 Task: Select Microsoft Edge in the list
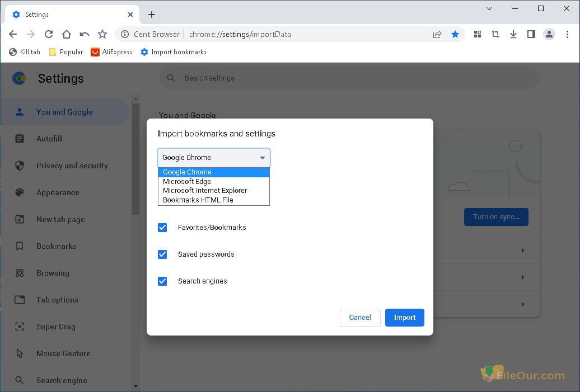click(x=214, y=181)
